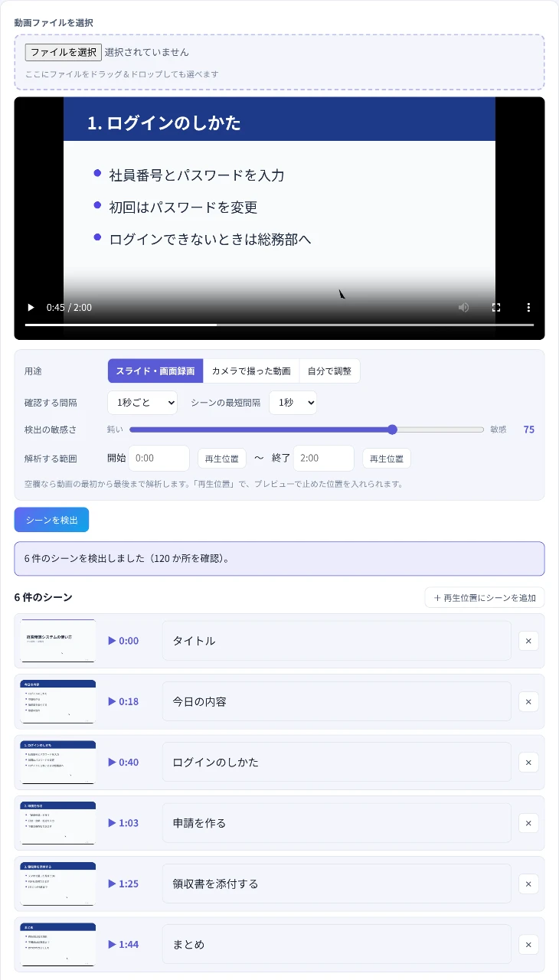Play the video preview
559x980 pixels.
[x=31, y=308]
